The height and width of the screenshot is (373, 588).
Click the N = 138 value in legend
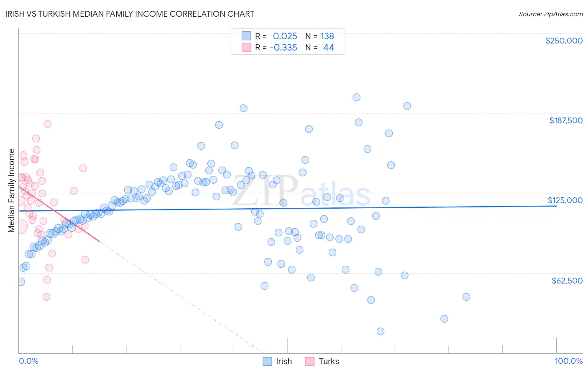[320, 36]
